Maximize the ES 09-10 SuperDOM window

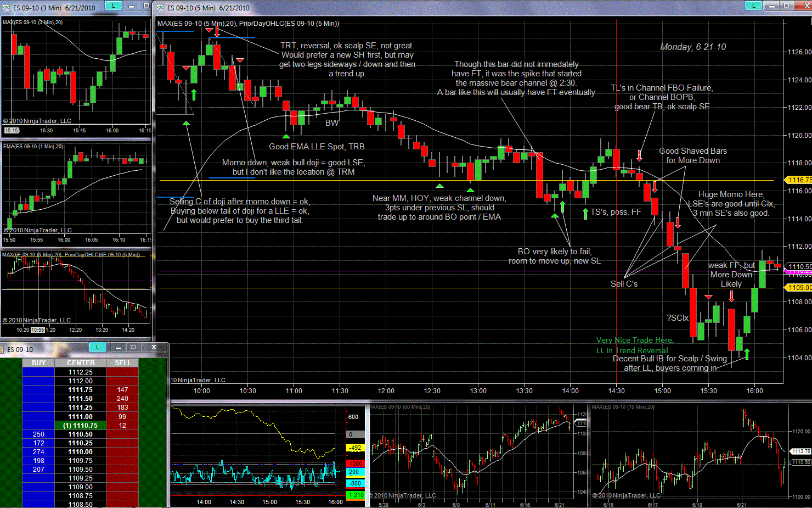click(133, 347)
